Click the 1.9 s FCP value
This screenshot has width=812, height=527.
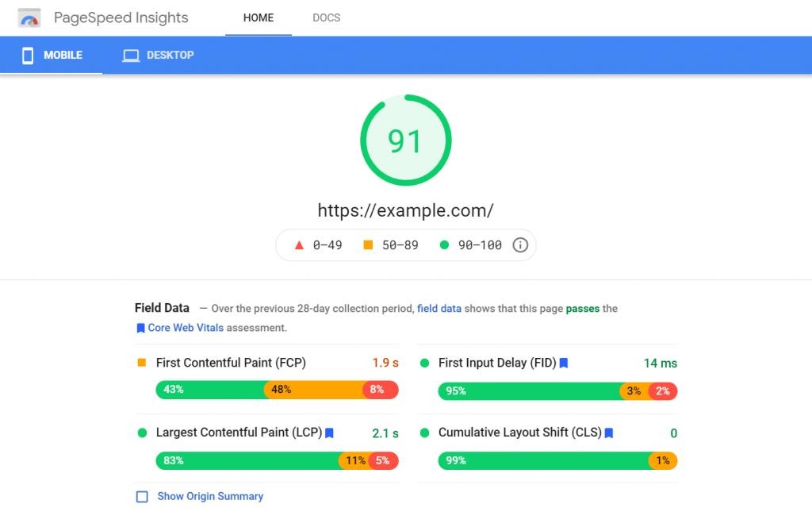tap(385, 363)
